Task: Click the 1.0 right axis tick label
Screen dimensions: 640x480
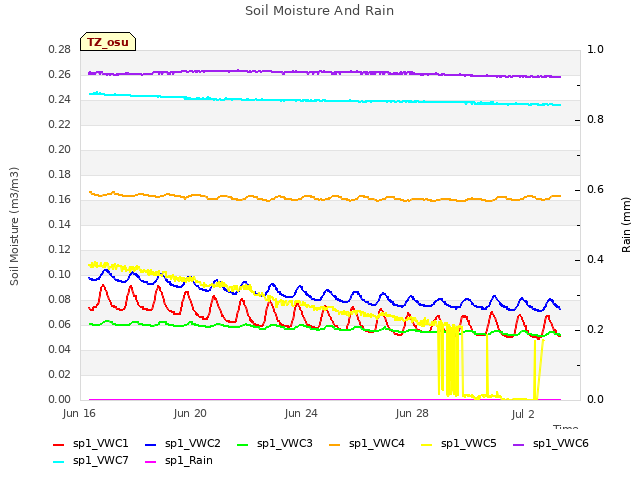Action: click(x=596, y=49)
